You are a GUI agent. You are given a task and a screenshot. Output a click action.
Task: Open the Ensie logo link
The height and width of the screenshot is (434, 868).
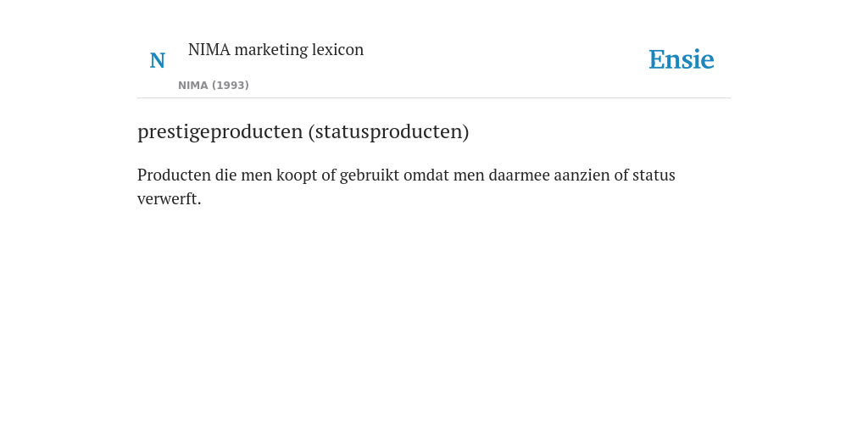point(682,59)
